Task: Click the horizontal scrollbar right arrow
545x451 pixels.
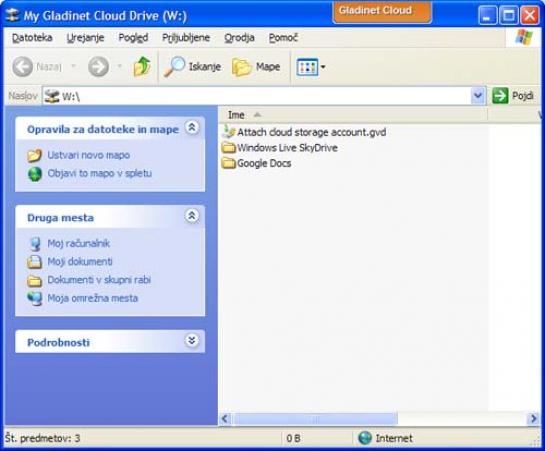Action: click(x=533, y=419)
